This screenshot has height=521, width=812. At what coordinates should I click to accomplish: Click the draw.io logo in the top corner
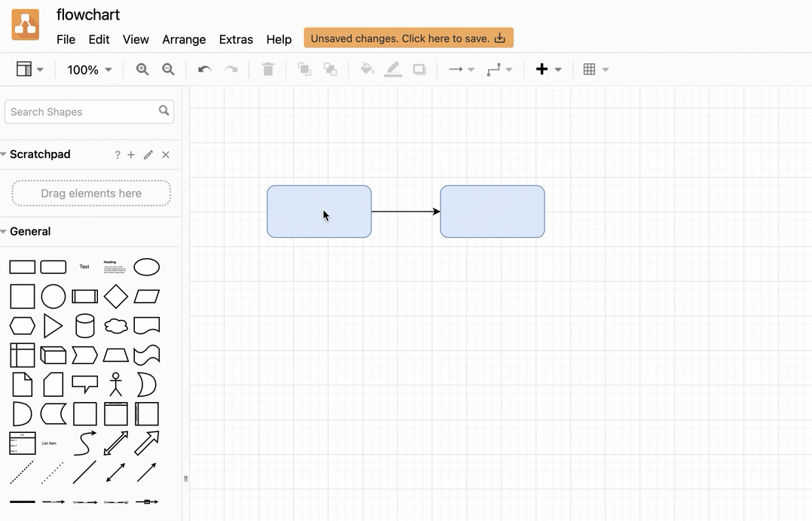coord(25,24)
